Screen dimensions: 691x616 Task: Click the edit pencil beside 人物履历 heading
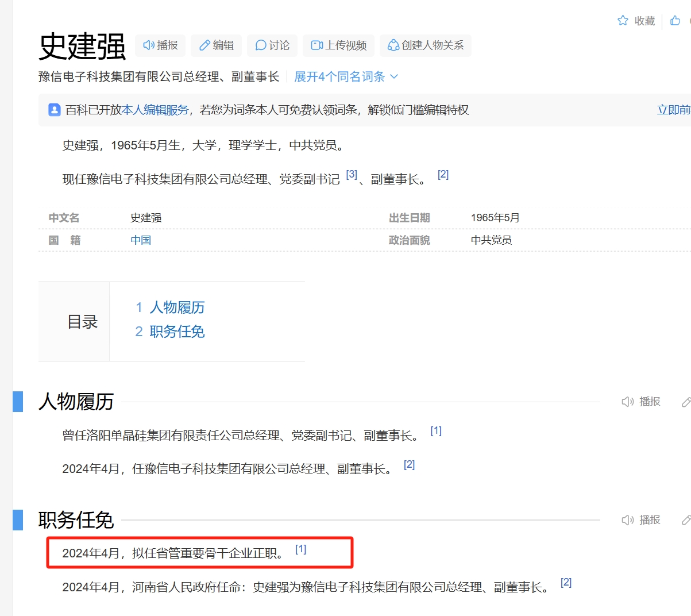(x=686, y=402)
